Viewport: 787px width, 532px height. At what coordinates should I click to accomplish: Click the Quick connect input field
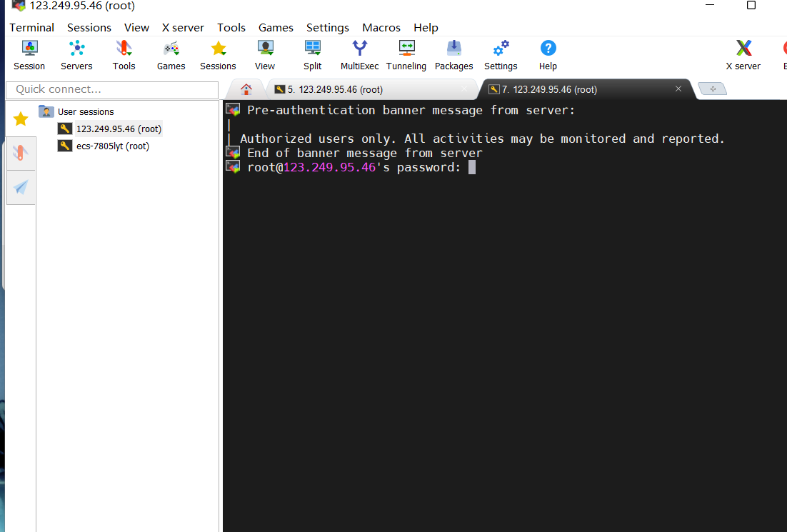(x=112, y=89)
